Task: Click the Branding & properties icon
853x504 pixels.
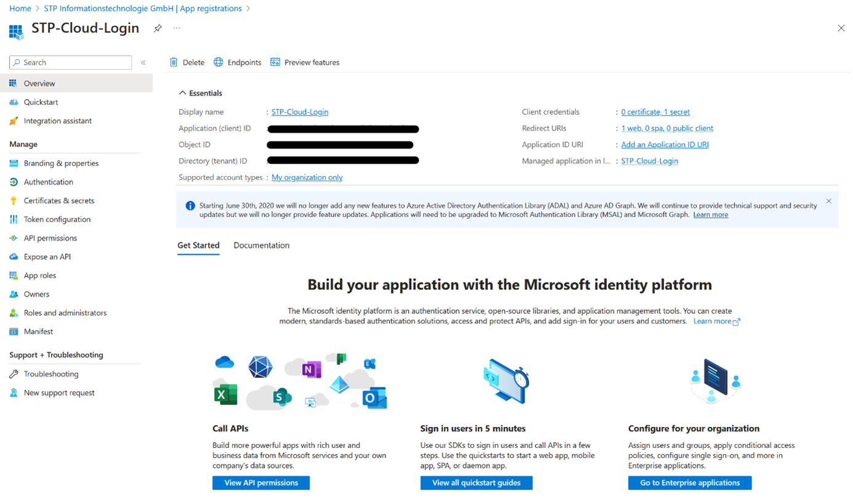Action: pos(14,163)
